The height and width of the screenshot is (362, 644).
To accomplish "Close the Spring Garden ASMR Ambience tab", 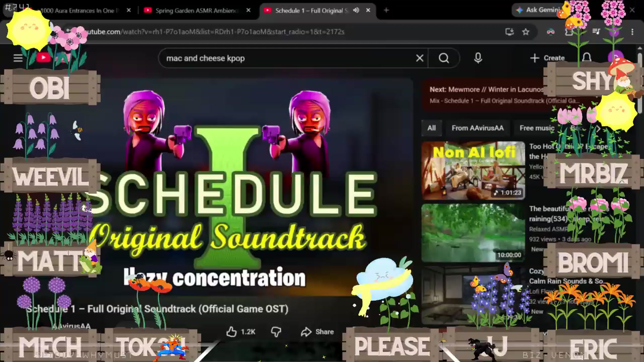I will pos(248,10).
